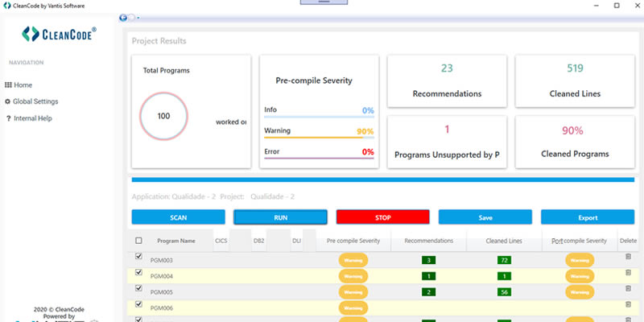This screenshot has width=644, height=322.
Task: Open the Programs Unsupported card showing 1
Action: click(x=447, y=142)
